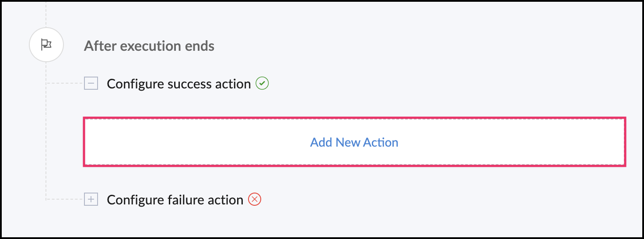Click the plus box next to failure action
Screen dimensions: 644x239
click(x=91, y=200)
